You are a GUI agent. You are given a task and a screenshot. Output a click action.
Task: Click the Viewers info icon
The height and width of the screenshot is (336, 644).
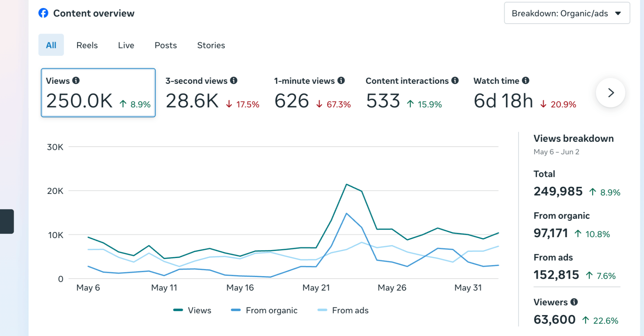point(574,302)
